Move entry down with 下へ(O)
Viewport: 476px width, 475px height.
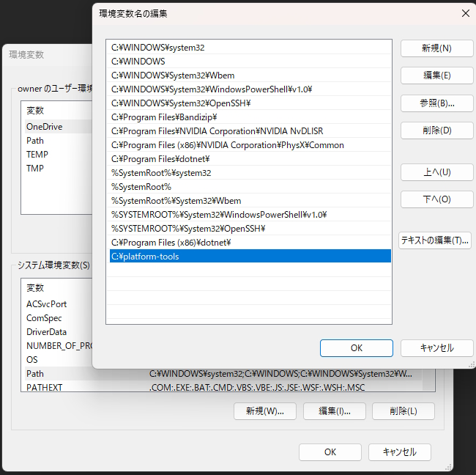coord(437,199)
